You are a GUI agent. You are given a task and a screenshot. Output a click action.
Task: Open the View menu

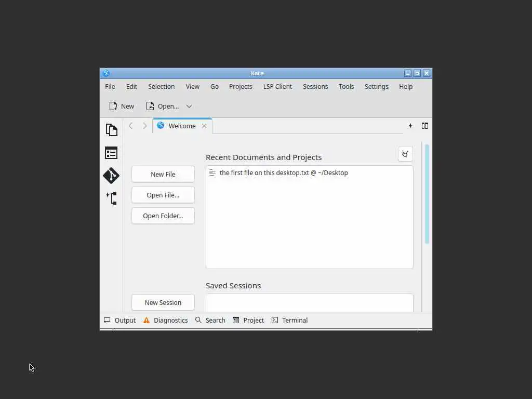tap(192, 87)
